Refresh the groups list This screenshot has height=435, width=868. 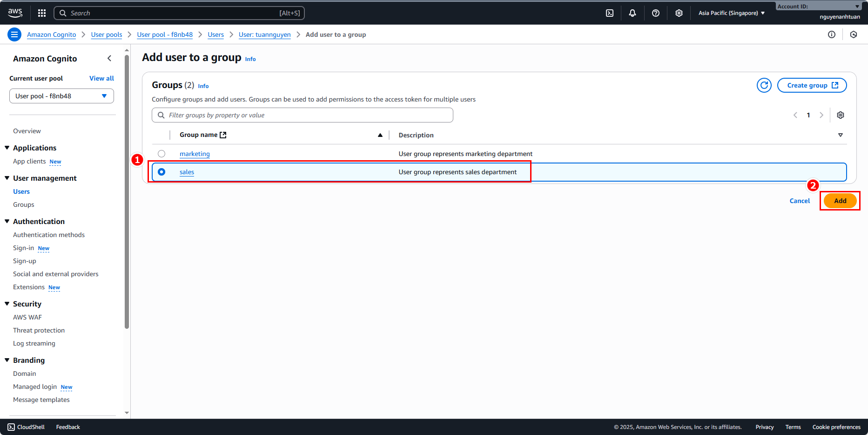tap(764, 85)
